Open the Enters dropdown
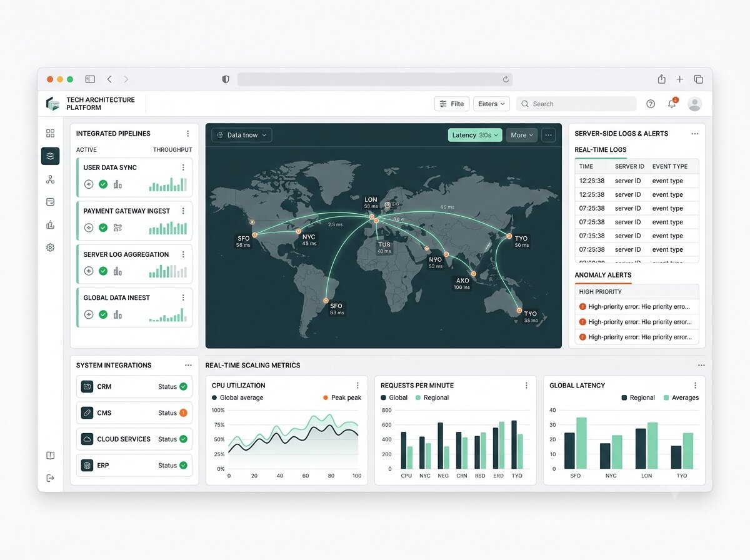 [x=492, y=104]
